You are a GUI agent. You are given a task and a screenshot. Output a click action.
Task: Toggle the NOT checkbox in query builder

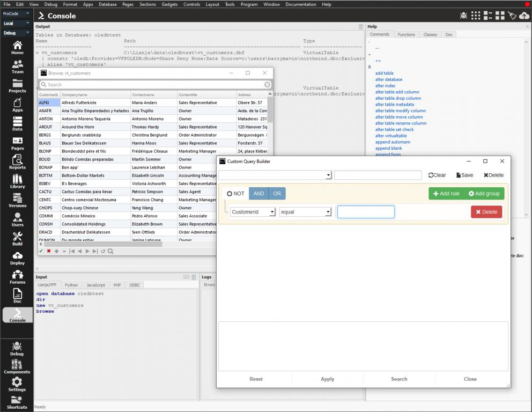(230, 194)
